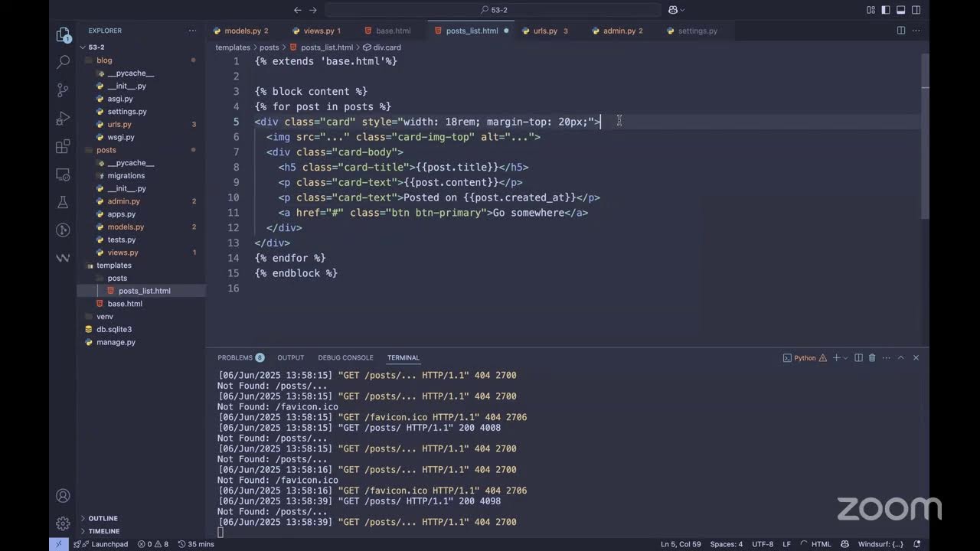Screen dimensions: 980x551
Task: Open the Run and Debug view
Action: (x=64, y=119)
